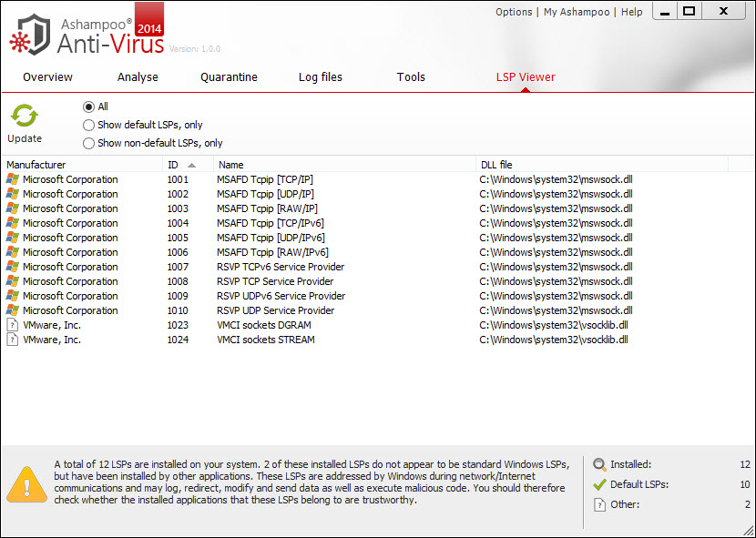Click the Version: 1.0.0 label
Image resolution: width=756 pixels, height=538 pixels.
tap(195, 48)
